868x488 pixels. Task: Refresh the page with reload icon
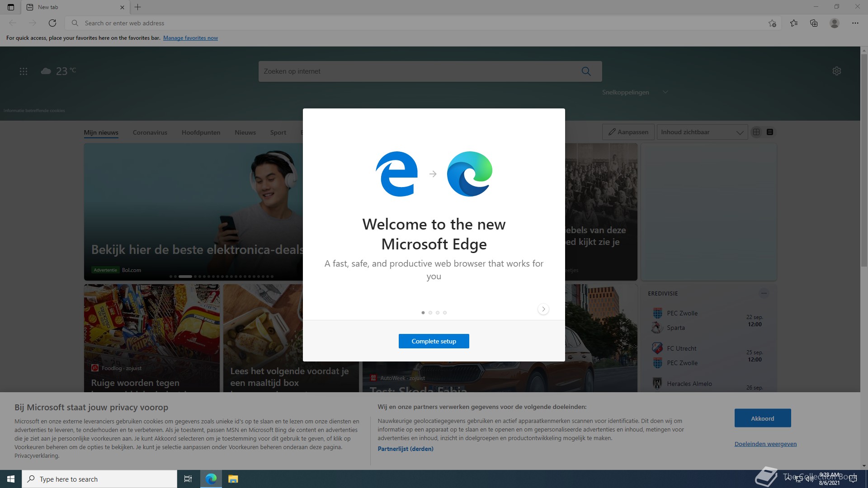click(x=52, y=23)
